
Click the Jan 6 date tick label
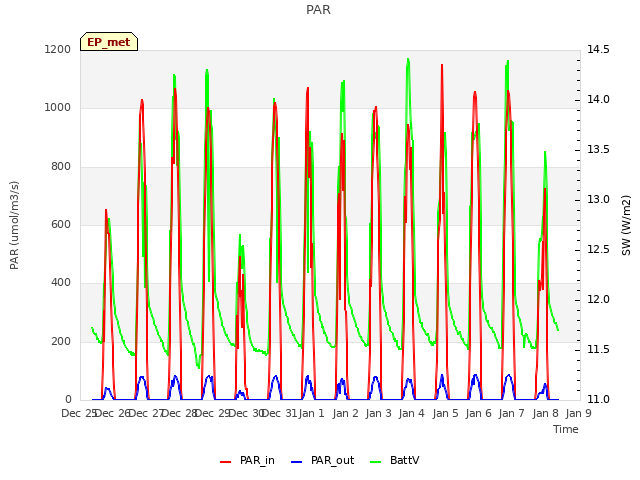tap(478, 413)
